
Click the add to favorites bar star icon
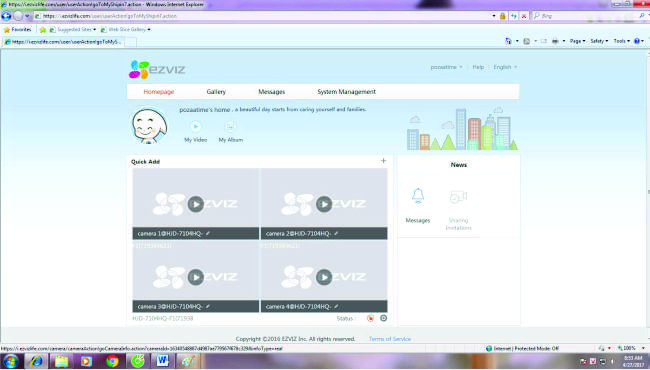43,30
